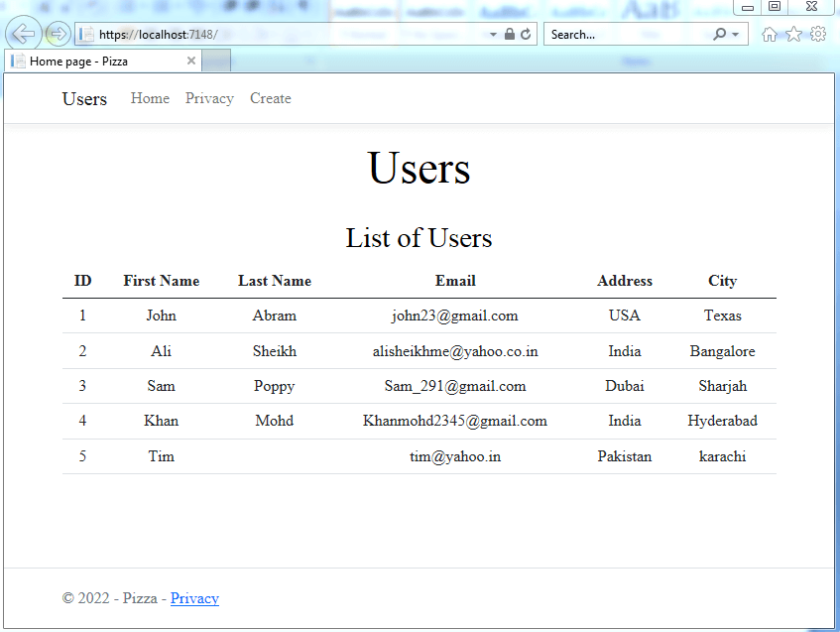
Task: Open browser Tools with the gear icon
Action: coord(816,33)
